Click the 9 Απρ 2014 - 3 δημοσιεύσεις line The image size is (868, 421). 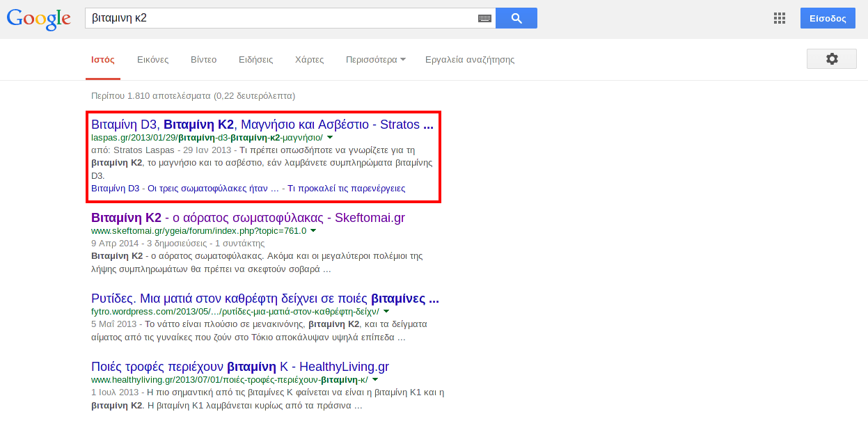[x=178, y=244]
